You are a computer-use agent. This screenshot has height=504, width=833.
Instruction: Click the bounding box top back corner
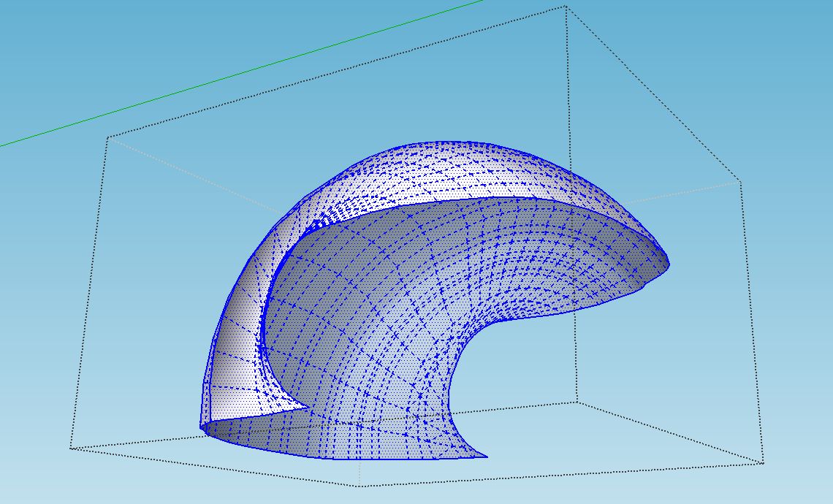click(565, 7)
